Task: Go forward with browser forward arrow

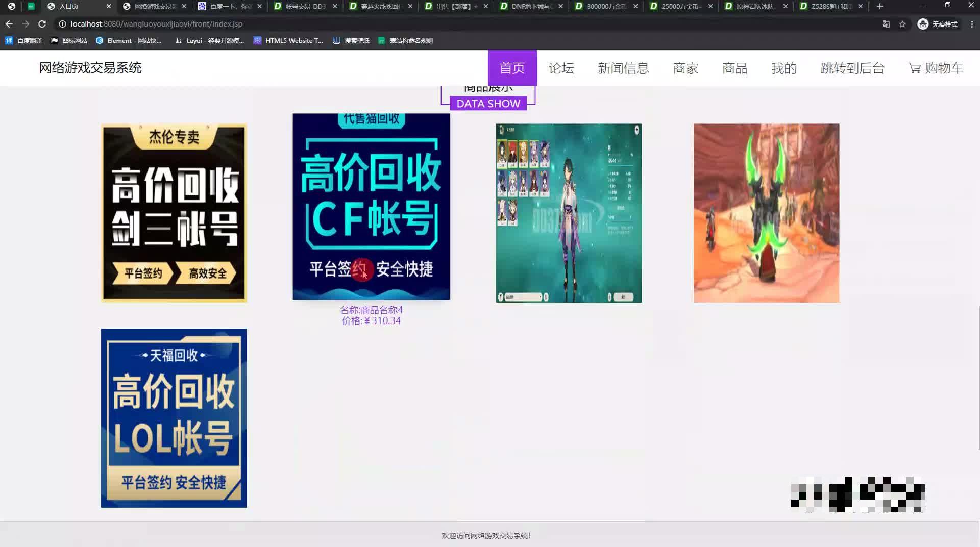Action: [x=26, y=24]
